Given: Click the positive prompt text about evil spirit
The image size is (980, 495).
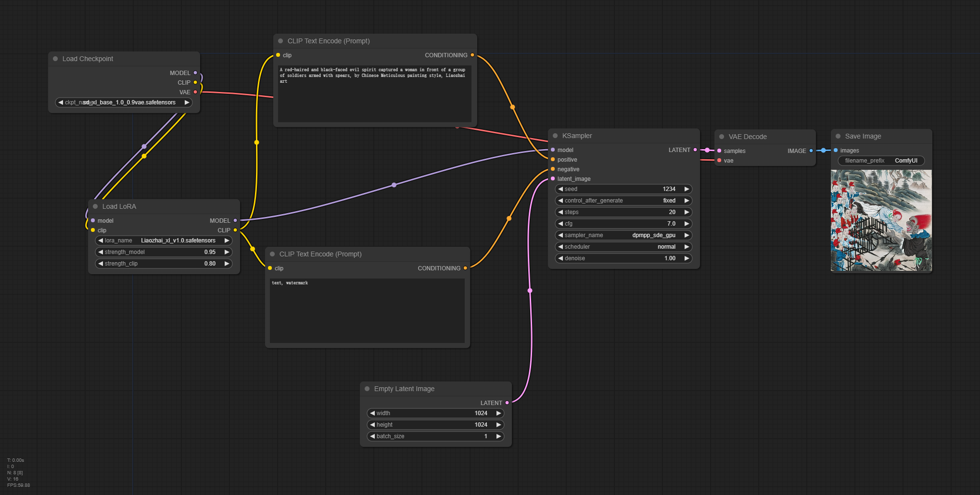Looking at the screenshot, I should [x=373, y=76].
